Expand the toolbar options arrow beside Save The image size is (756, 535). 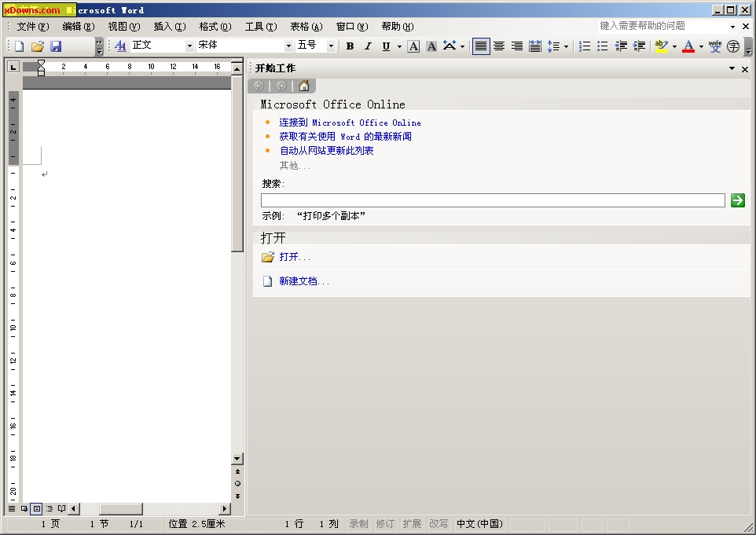pyautogui.click(x=99, y=46)
